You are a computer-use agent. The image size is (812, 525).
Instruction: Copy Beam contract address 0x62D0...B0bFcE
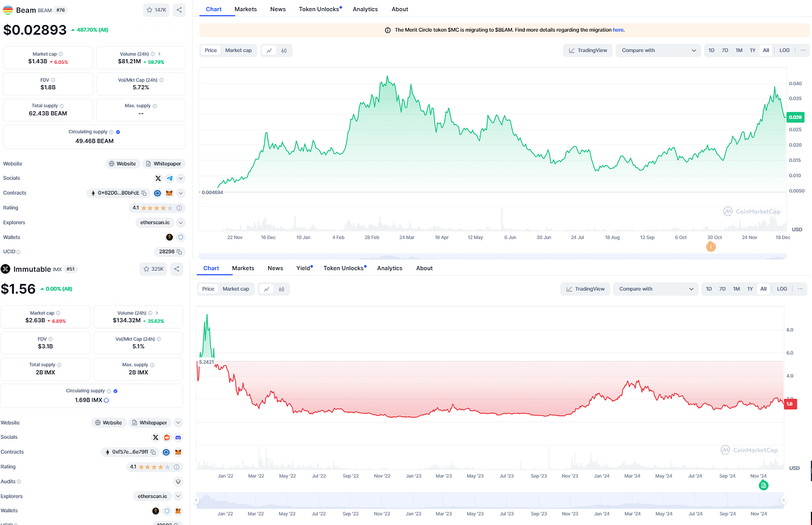(x=144, y=193)
